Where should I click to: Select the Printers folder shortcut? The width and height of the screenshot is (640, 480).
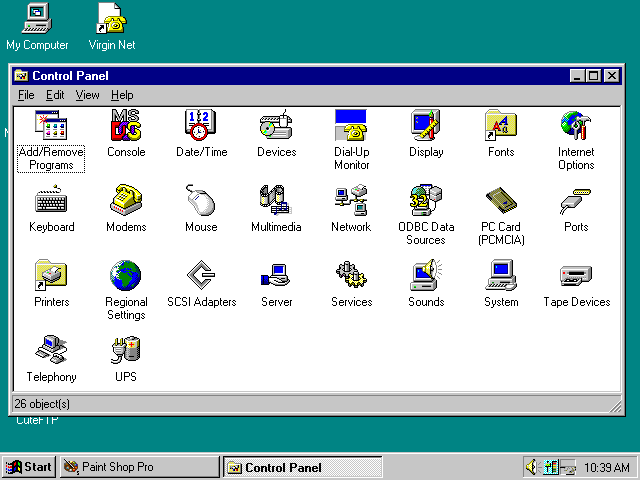pyautogui.click(x=51, y=275)
